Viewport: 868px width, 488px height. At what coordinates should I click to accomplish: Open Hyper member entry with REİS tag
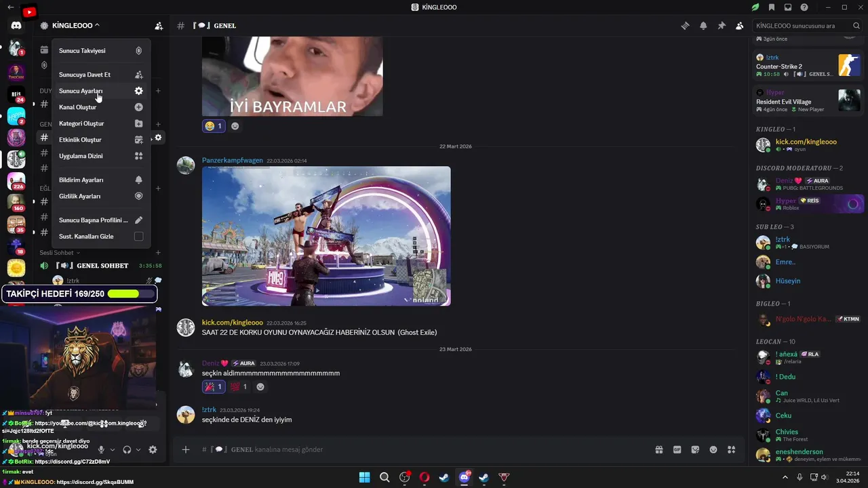pyautogui.click(x=810, y=203)
